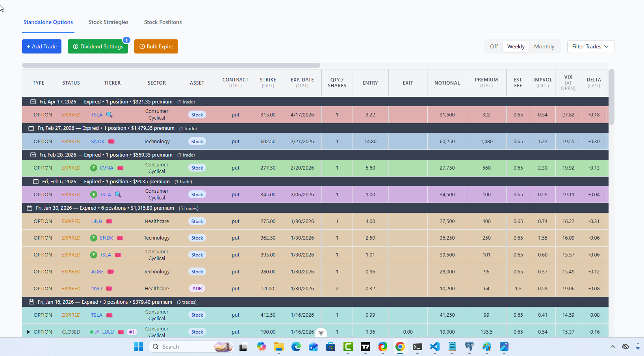Collapse the Fri, Feb 20, 2026 expired group
The width and height of the screenshot is (644, 356).
[315, 155]
